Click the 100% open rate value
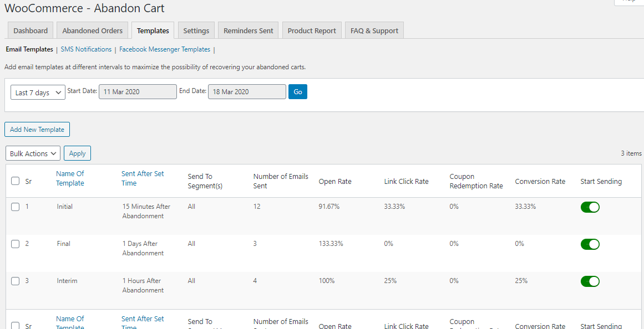Viewport: 644px width, 329px height. coord(327,281)
